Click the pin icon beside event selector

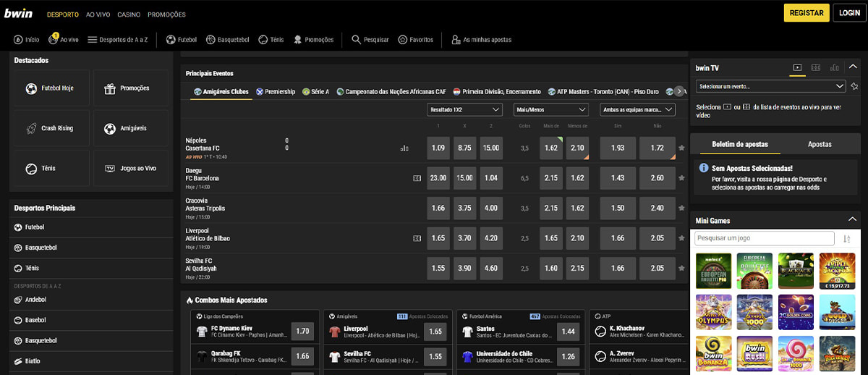854,86
